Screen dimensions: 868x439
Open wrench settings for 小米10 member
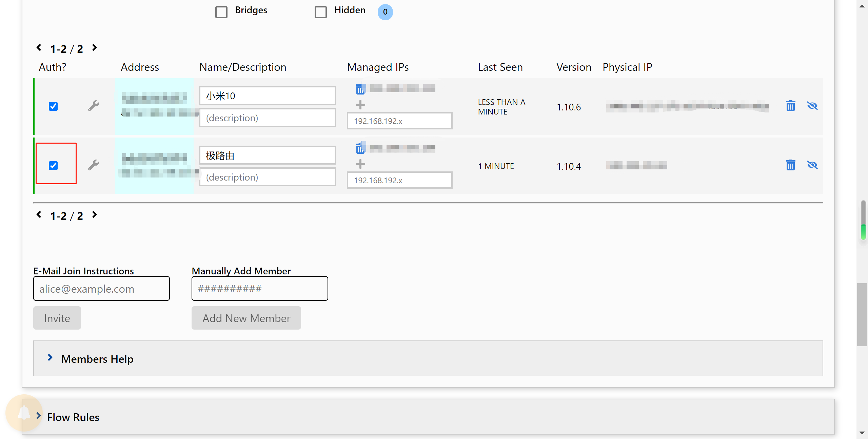point(93,106)
